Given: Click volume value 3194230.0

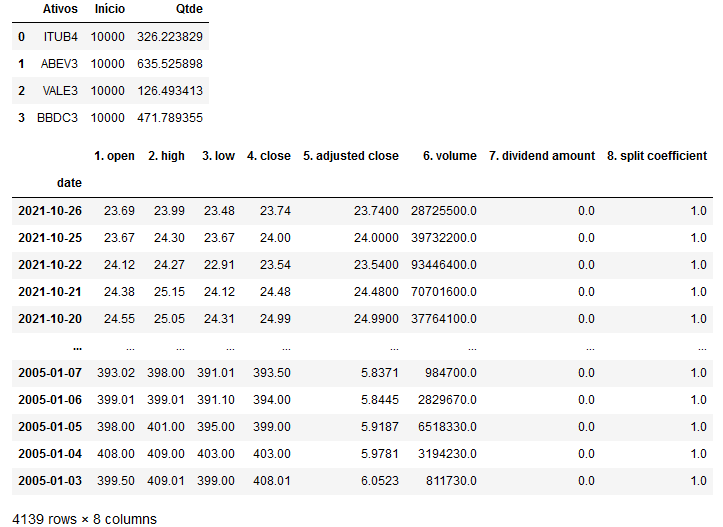Looking at the screenshot, I should click(x=447, y=454).
